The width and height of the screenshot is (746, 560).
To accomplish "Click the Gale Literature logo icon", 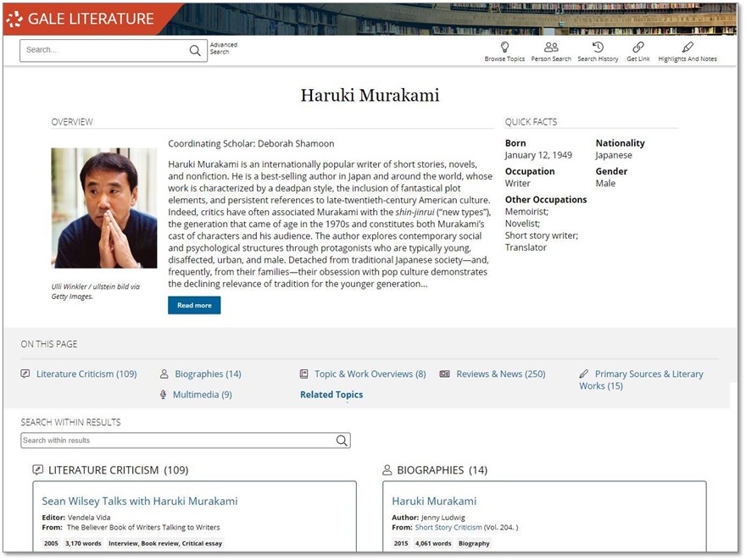I will coord(14,19).
